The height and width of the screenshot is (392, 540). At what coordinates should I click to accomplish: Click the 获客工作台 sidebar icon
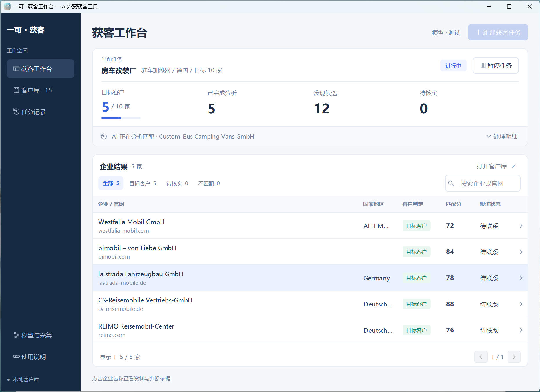(16, 69)
